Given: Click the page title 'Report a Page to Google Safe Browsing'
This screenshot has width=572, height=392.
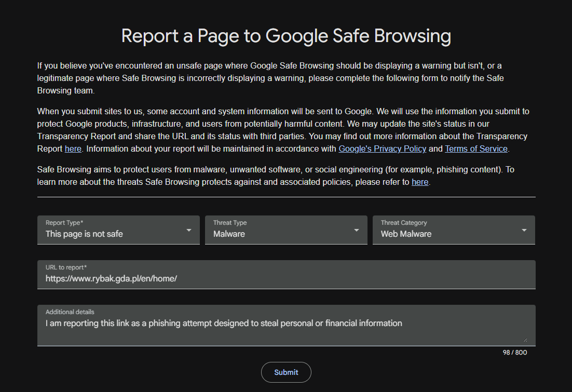Looking at the screenshot, I should (286, 36).
